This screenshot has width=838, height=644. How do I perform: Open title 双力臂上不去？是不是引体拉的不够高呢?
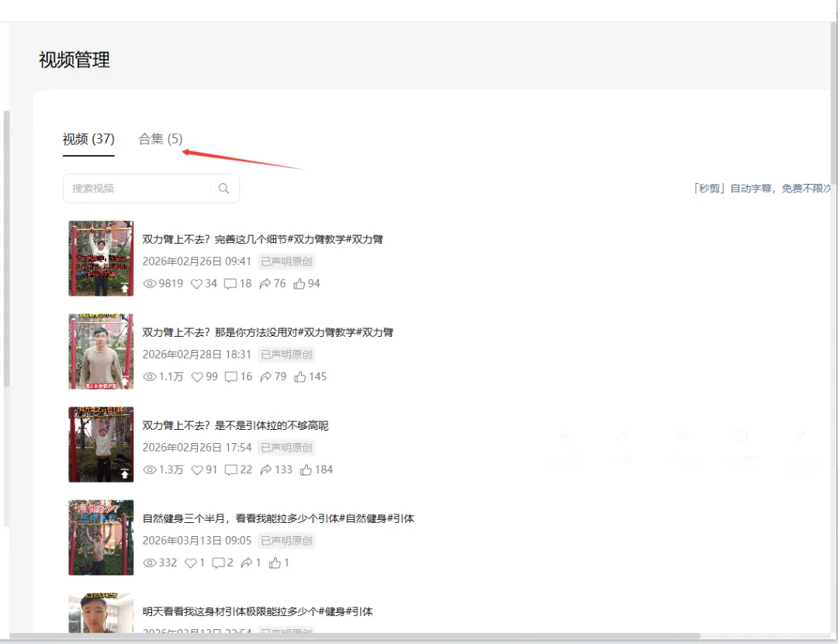[235, 425]
